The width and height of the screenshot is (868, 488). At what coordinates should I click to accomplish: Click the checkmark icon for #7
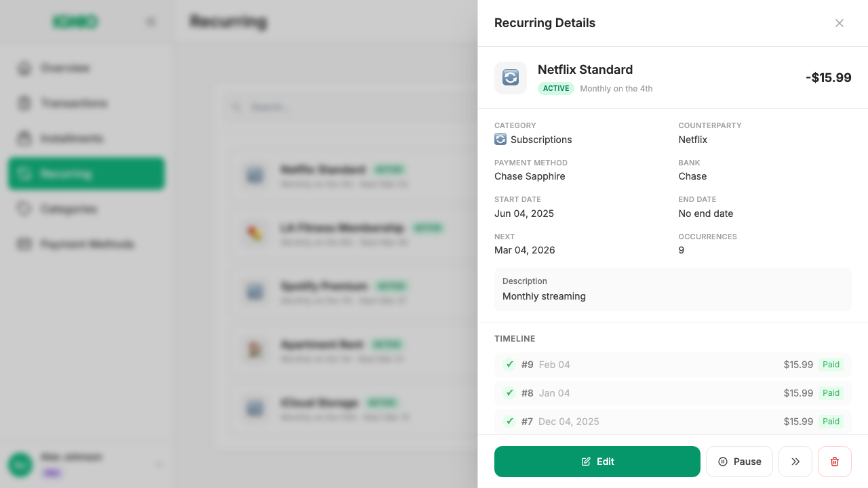(509, 422)
